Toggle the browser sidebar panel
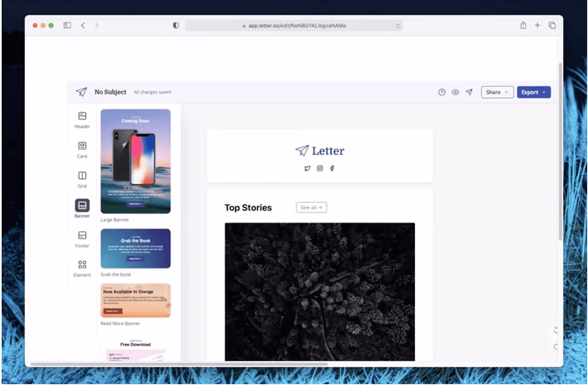 (x=67, y=26)
